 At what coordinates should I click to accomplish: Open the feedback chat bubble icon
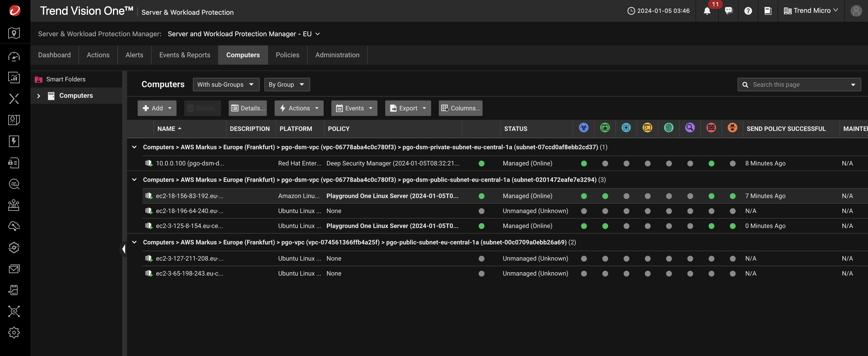728,11
